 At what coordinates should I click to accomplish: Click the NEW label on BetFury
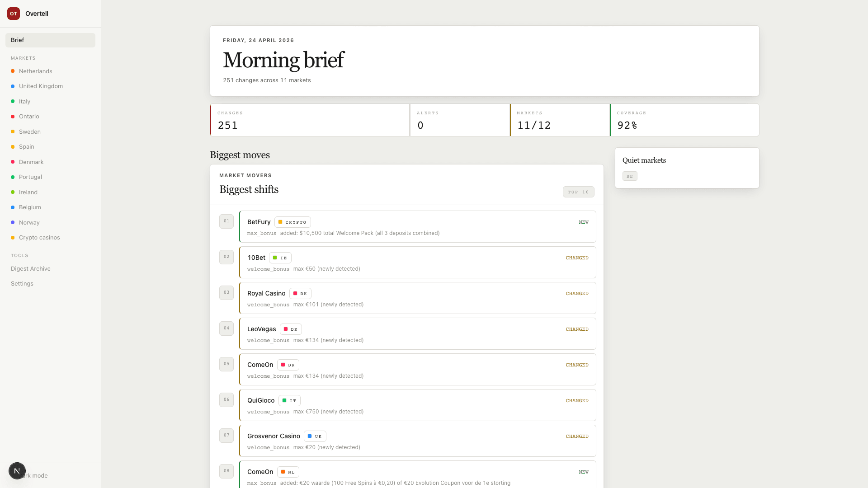[584, 222]
